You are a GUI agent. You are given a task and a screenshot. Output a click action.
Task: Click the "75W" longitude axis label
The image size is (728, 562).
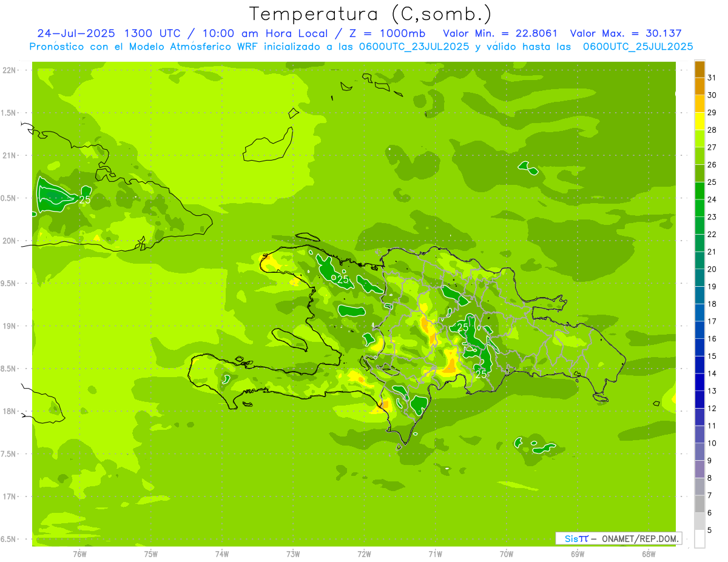pyautogui.click(x=151, y=554)
